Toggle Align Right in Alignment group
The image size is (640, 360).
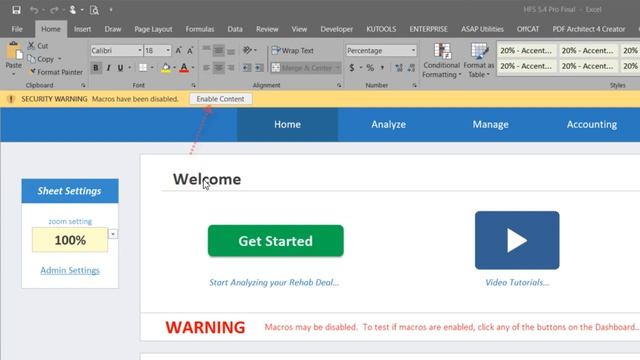tap(231, 68)
